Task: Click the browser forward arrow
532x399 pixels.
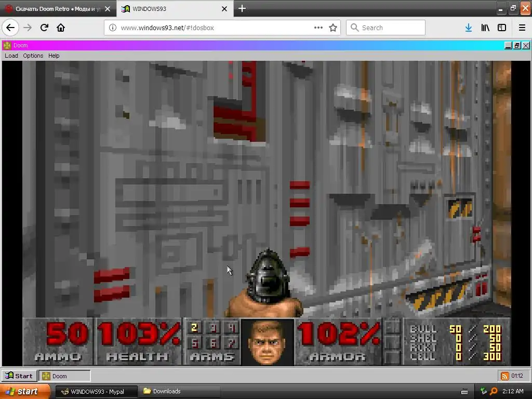Action: [x=28, y=28]
